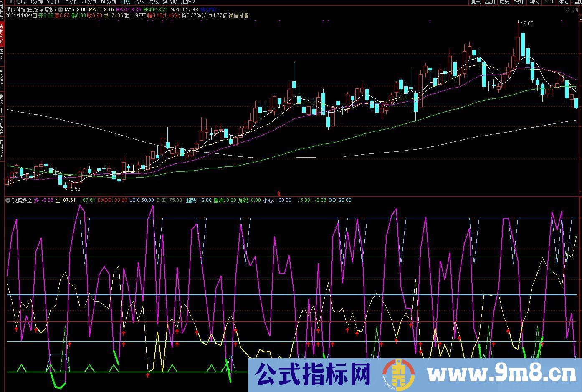The image size is (582, 392).
Task: Open the 统计 statistics button
Action: pos(519,2)
